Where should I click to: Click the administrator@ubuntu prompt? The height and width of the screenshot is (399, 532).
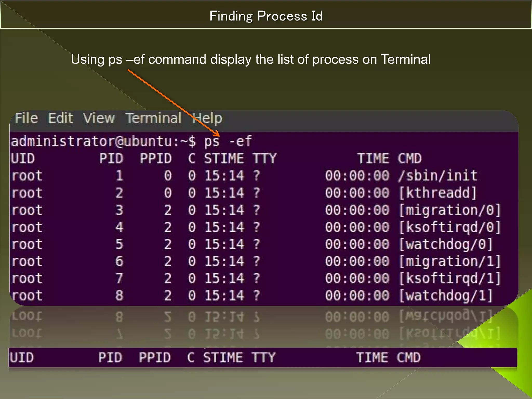pos(91,142)
